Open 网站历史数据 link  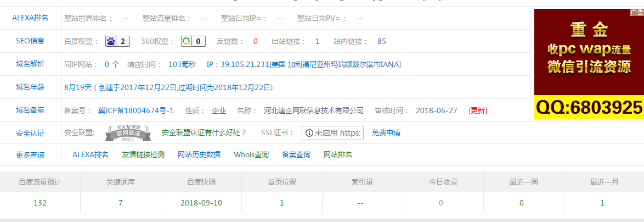pyautogui.click(x=199, y=154)
